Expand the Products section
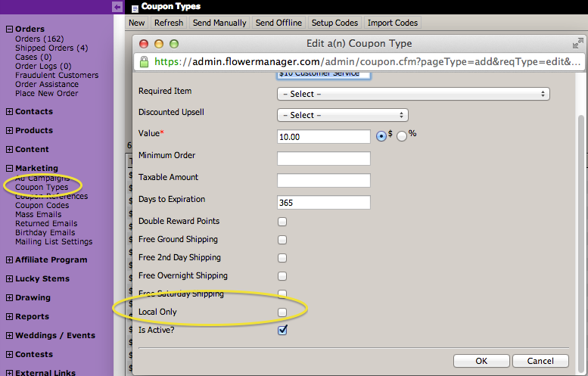Image resolution: width=588 pixels, height=376 pixels. click(x=9, y=131)
